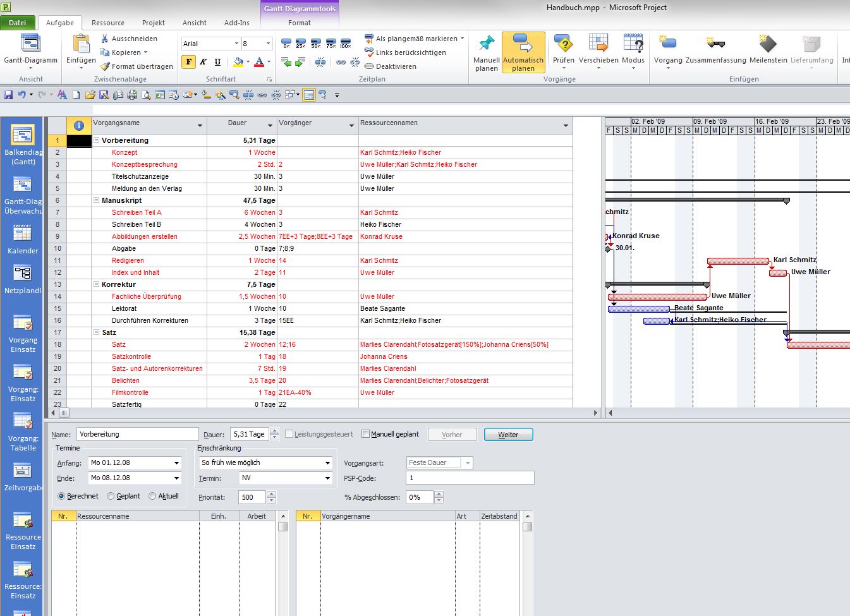Switch to the Projekt tab
850x616 pixels.
[x=154, y=23]
